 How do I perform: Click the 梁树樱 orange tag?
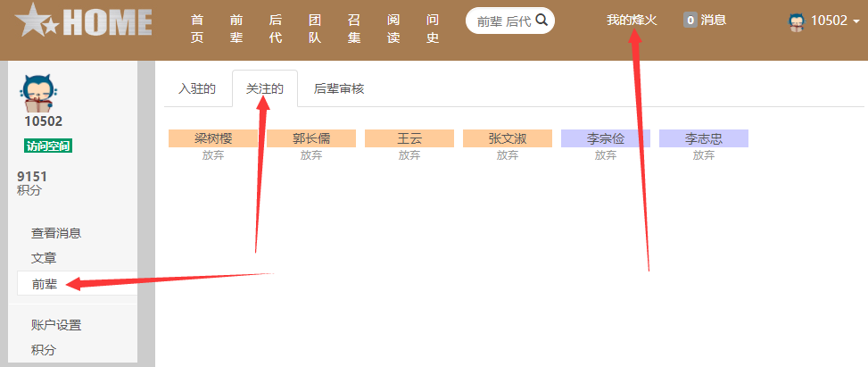pos(213,138)
